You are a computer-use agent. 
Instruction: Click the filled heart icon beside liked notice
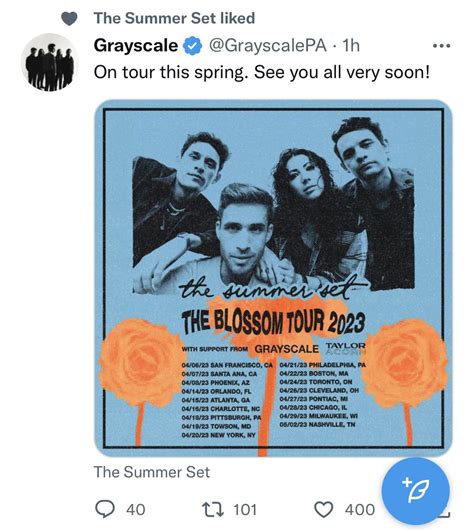pos(69,19)
